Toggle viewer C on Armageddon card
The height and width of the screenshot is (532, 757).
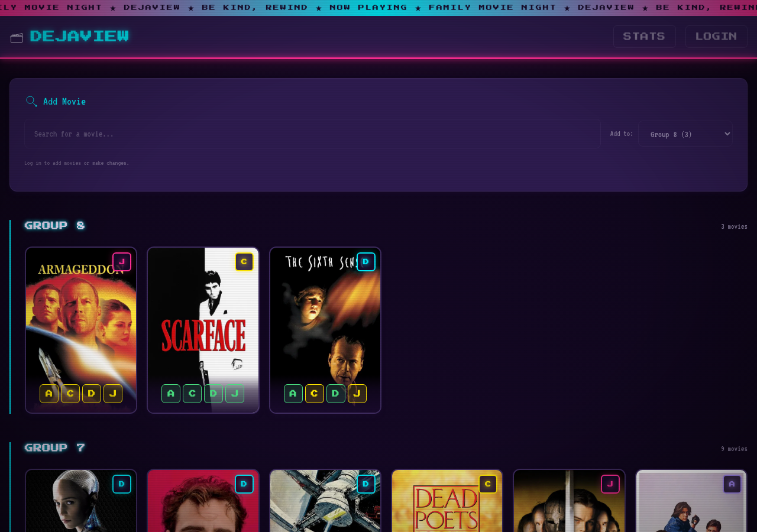[70, 394]
